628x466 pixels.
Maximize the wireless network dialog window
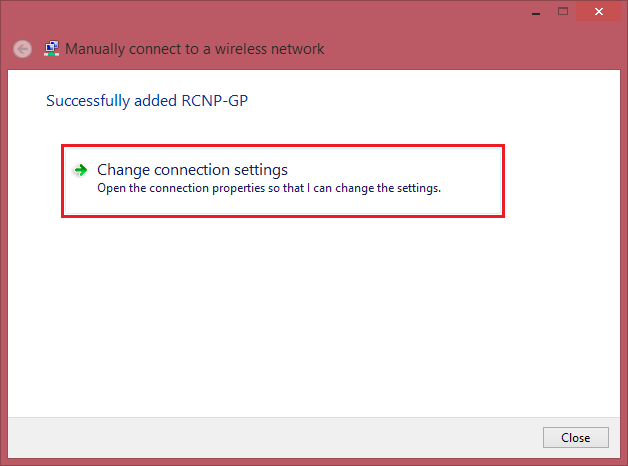(563, 11)
